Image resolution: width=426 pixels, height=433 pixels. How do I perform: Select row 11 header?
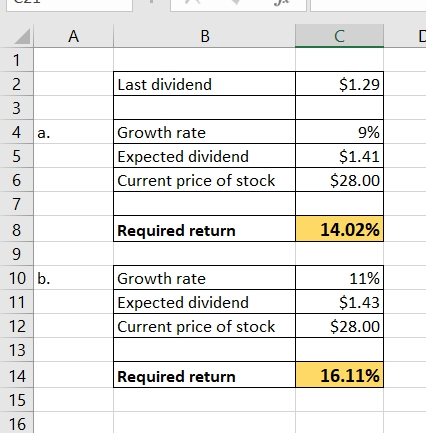pyautogui.click(x=16, y=302)
